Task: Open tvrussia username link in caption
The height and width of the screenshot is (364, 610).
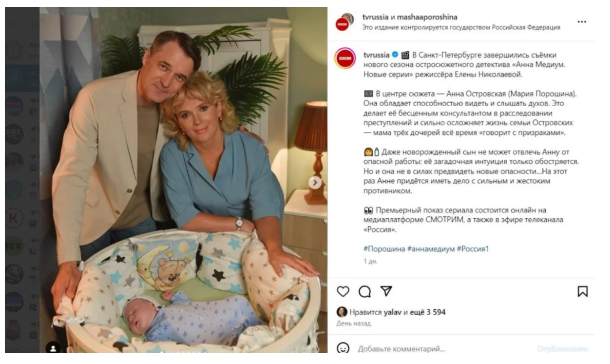Action: pyautogui.click(x=376, y=55)
